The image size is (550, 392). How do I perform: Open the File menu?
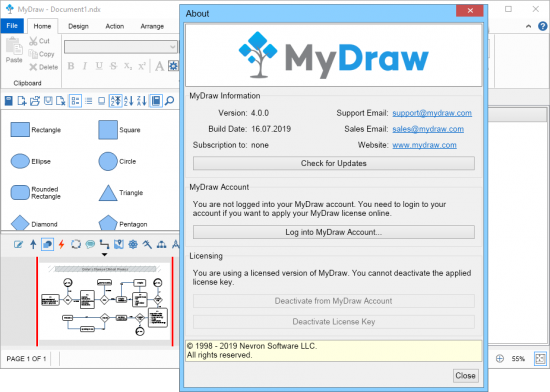click(x=12, y=26)
